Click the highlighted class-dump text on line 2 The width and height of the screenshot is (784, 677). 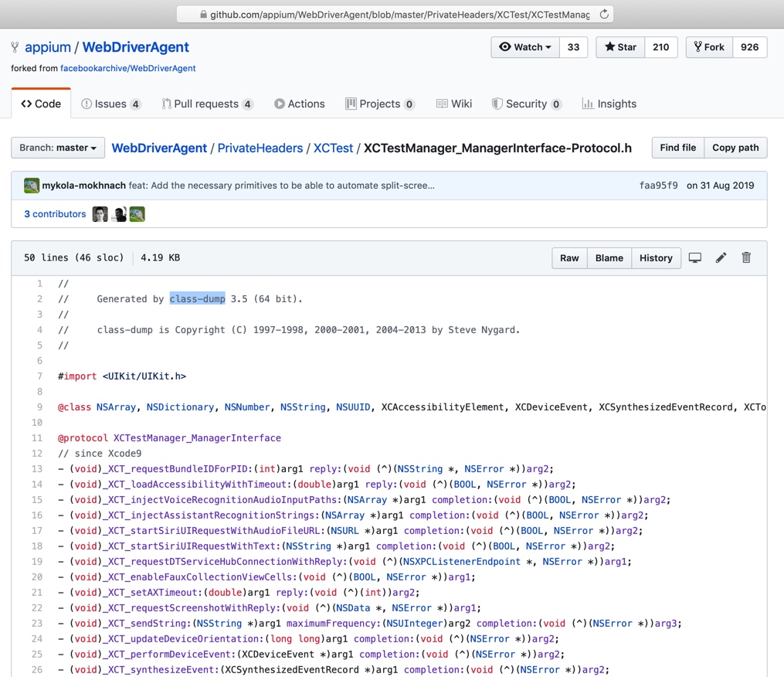tap(198, 299)
